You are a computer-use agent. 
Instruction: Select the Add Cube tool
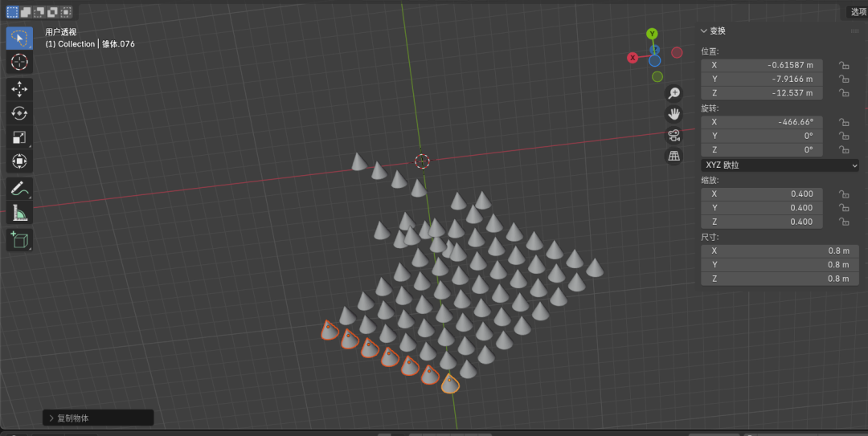(19, 239)
